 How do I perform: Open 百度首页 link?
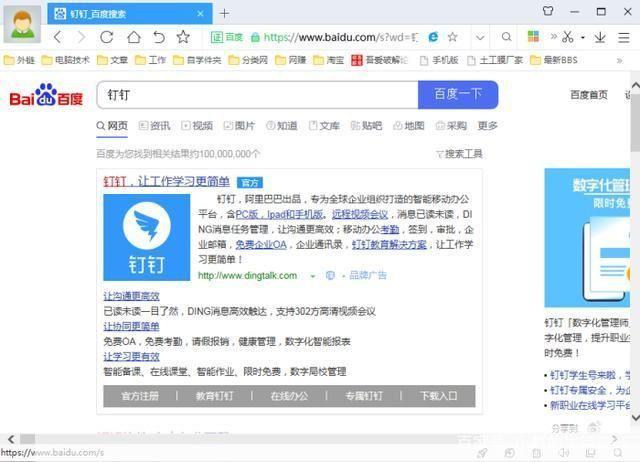pos(589,95)
